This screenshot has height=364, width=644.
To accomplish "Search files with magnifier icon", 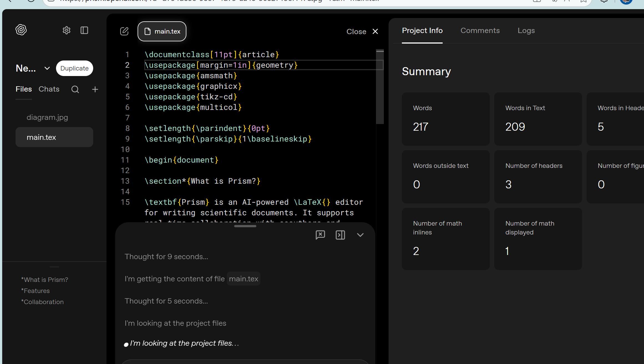I will coord(75,89).
